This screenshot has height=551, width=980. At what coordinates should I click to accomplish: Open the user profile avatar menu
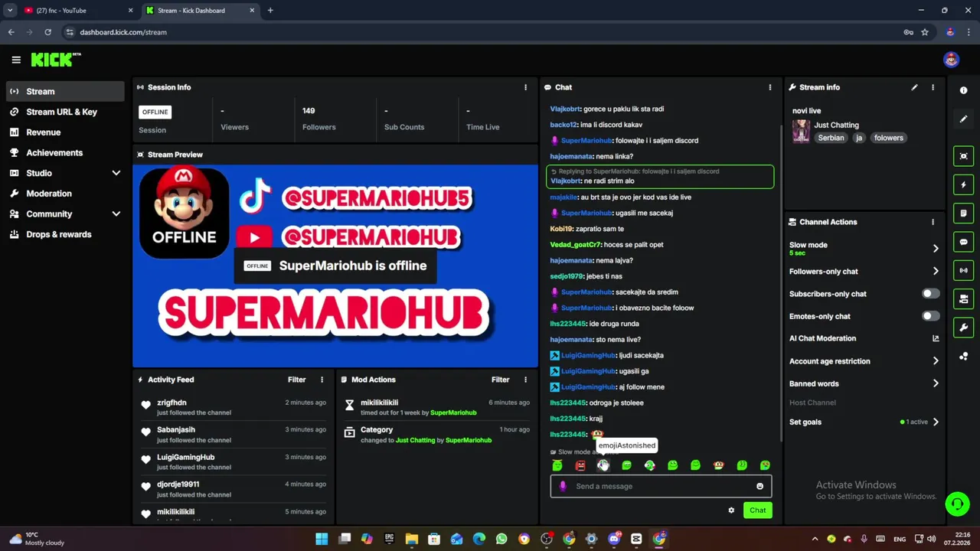[951, 60]
